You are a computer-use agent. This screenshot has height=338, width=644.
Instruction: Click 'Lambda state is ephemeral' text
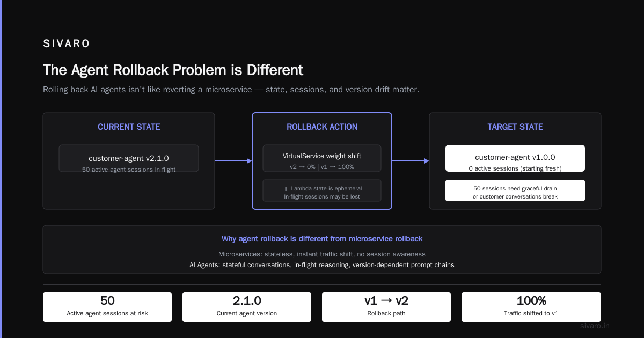pyautogui.click(x=327, y=189)
